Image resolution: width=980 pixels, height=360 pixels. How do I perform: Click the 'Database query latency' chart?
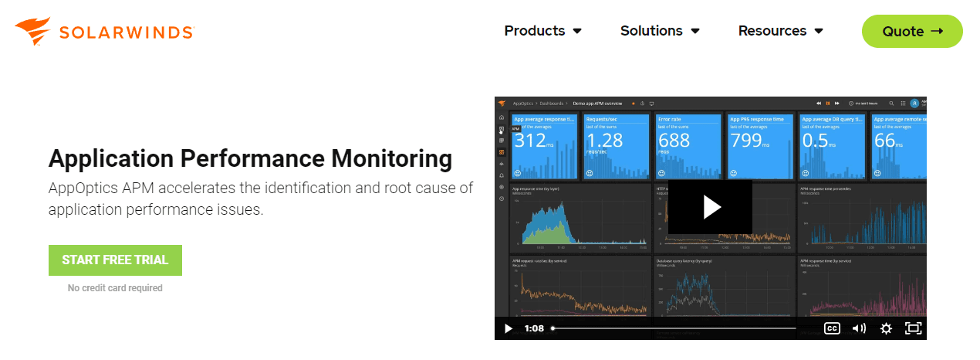click(x=724, y=286)
